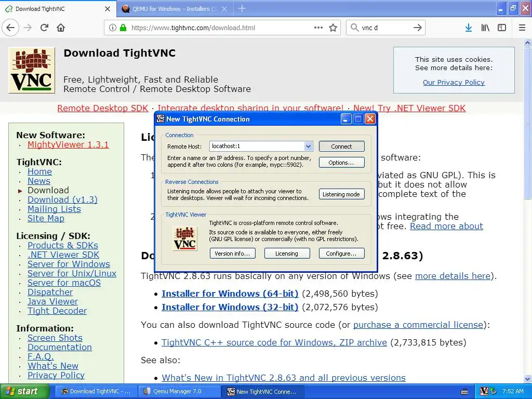Open Screen Shots sidebar link
This screenshot has height=399, width=532.
pos(55,338)
